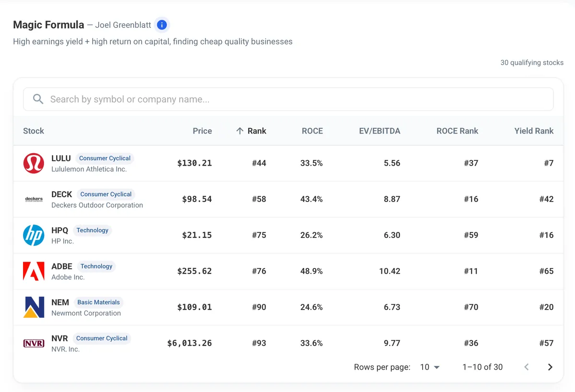Viewport: 575px width, 392px height.
Task: Click the HP logo icon
Action: click(x=34, y=235)
